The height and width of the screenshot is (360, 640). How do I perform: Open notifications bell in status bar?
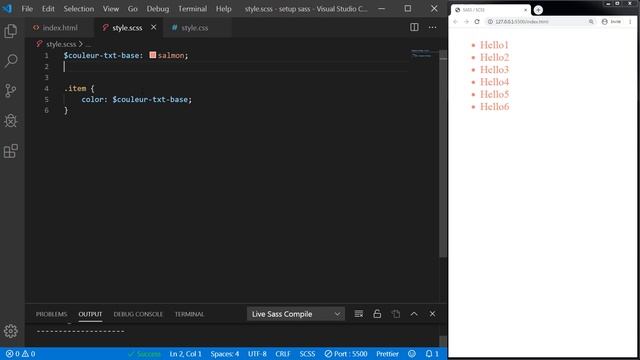point(432,354)
